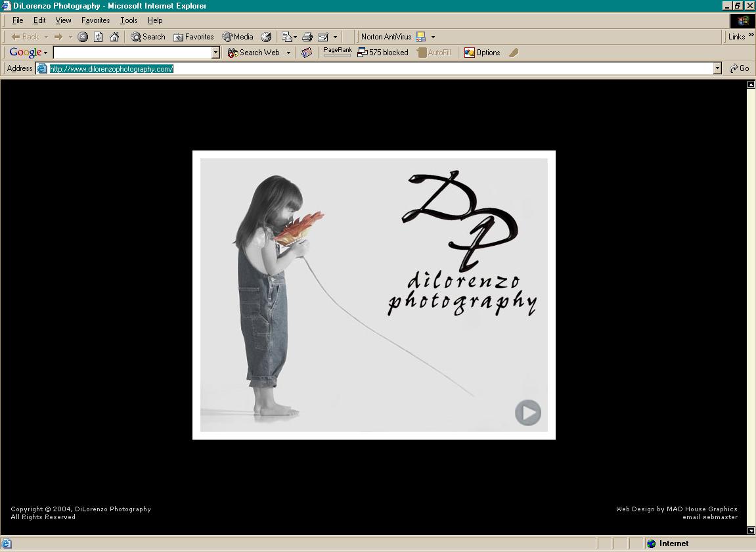
Task: Click the Google logo on the toolbar
Action: (x=26, y=52)
